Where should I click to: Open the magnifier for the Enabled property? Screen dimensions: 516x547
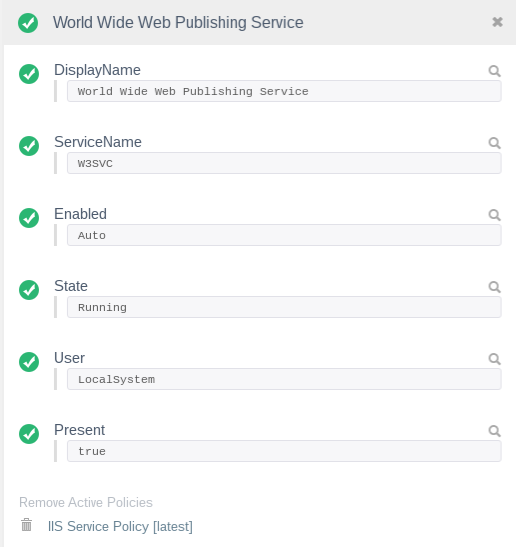pos(494,215)
